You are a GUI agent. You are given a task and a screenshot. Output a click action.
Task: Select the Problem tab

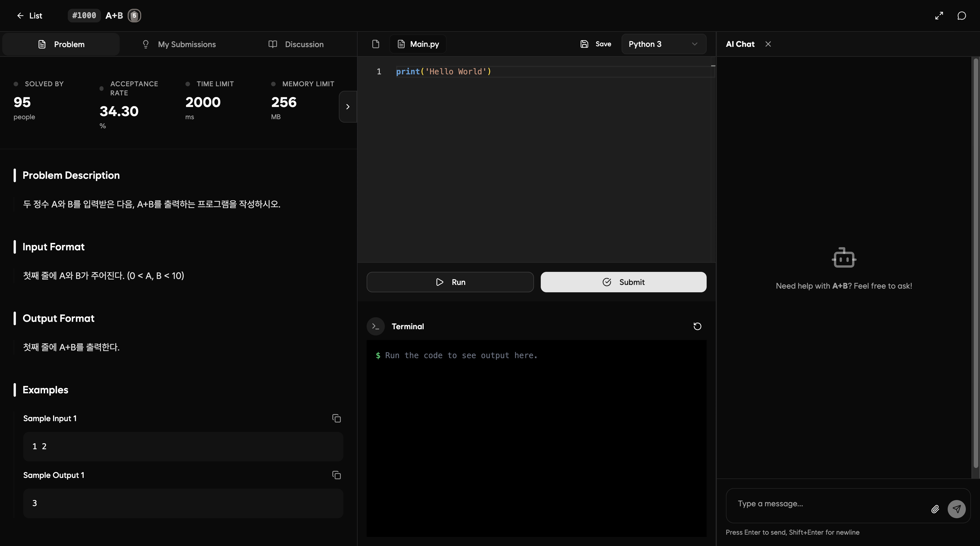click(61, 44)
